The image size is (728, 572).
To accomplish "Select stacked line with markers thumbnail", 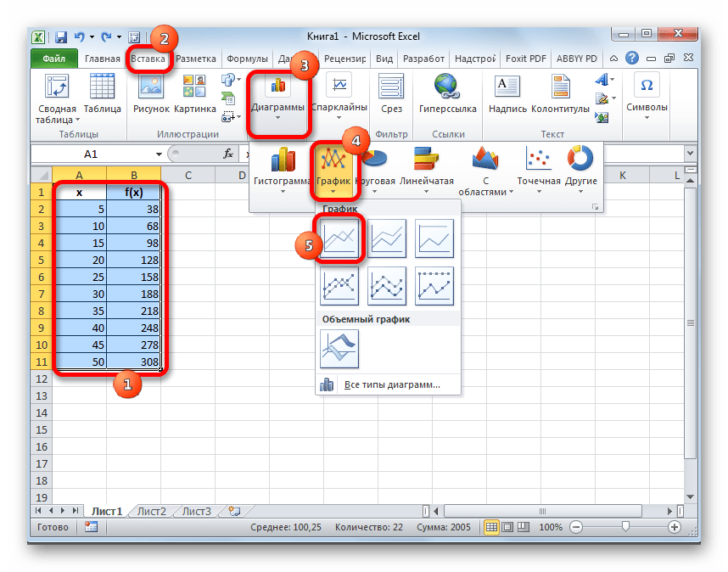I will (x=387, y=286).
